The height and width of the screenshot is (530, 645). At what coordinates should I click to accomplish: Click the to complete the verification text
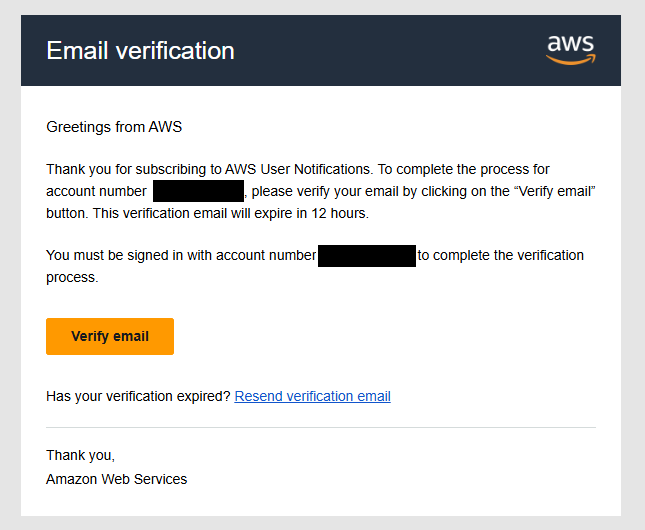click(501, 256)
